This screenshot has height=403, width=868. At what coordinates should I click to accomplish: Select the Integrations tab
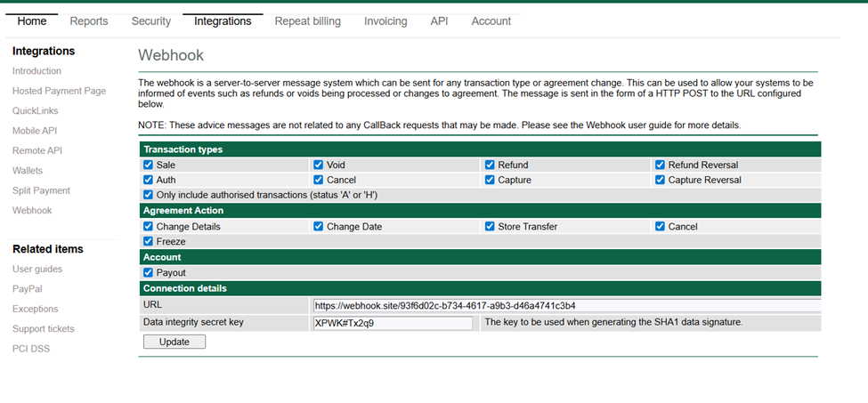click(x=223, y=21)
